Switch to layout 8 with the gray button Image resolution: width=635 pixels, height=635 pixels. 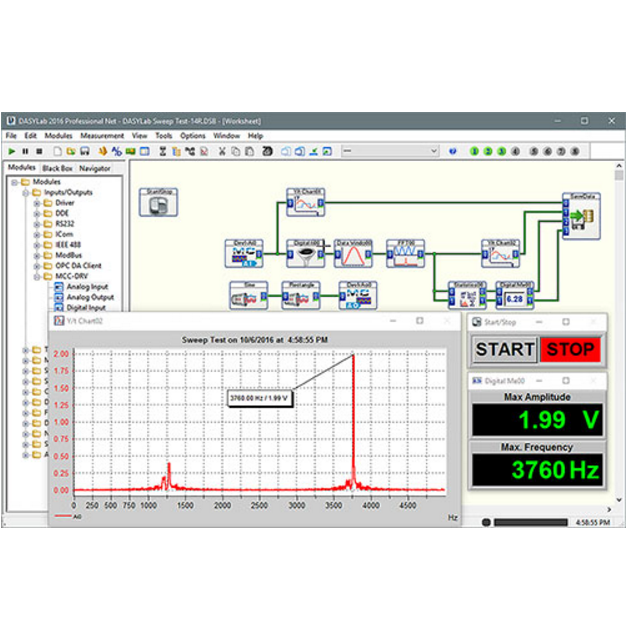(575, 151)
